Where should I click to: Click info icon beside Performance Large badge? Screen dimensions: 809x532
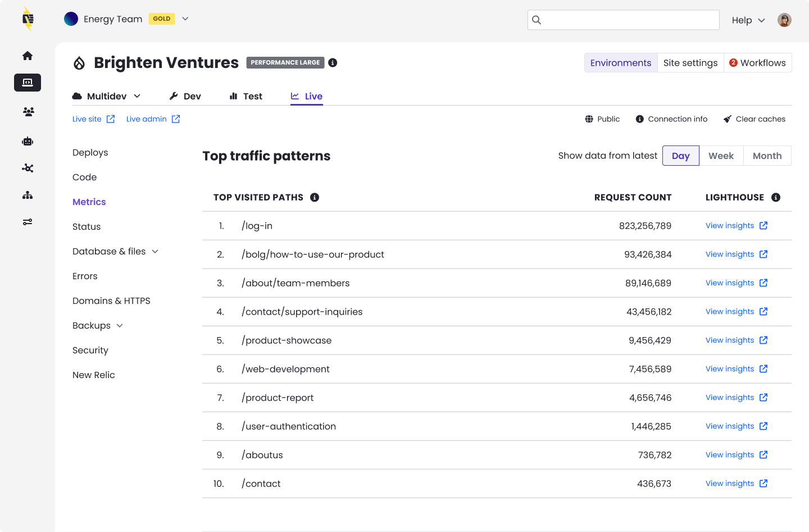pos(333,62)
